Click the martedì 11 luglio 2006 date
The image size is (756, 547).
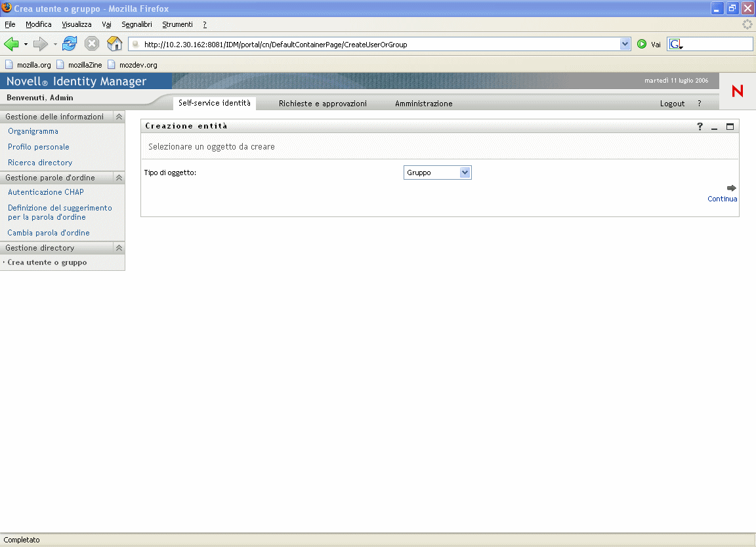click(677, 81)
